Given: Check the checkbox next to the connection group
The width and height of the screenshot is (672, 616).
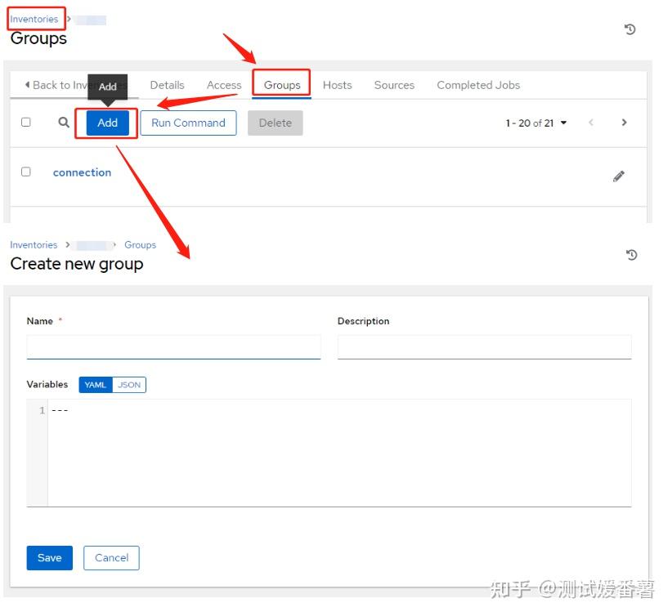Looking at the screenshot, I should click(25, 172).
